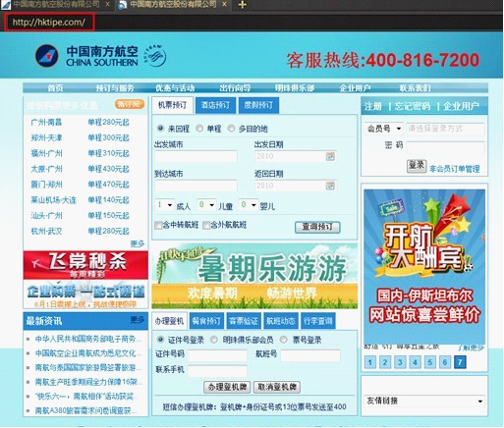Click the 出发城市 input field
Image resolution: width=504 pixels, height=428 pixels.
pyautogui.click(x=196, y=157)
